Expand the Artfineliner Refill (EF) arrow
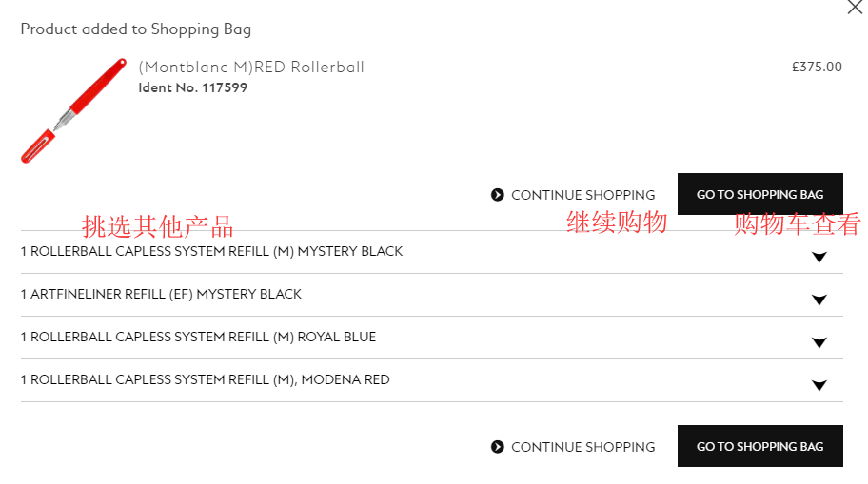The height and width of the screenshot is (484, 868). point(819,300)
